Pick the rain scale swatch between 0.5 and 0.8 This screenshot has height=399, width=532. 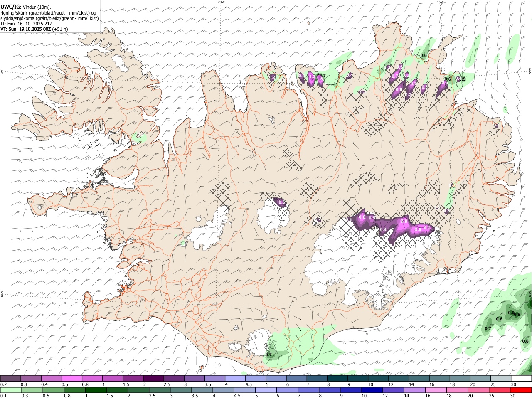pos(53,390)
